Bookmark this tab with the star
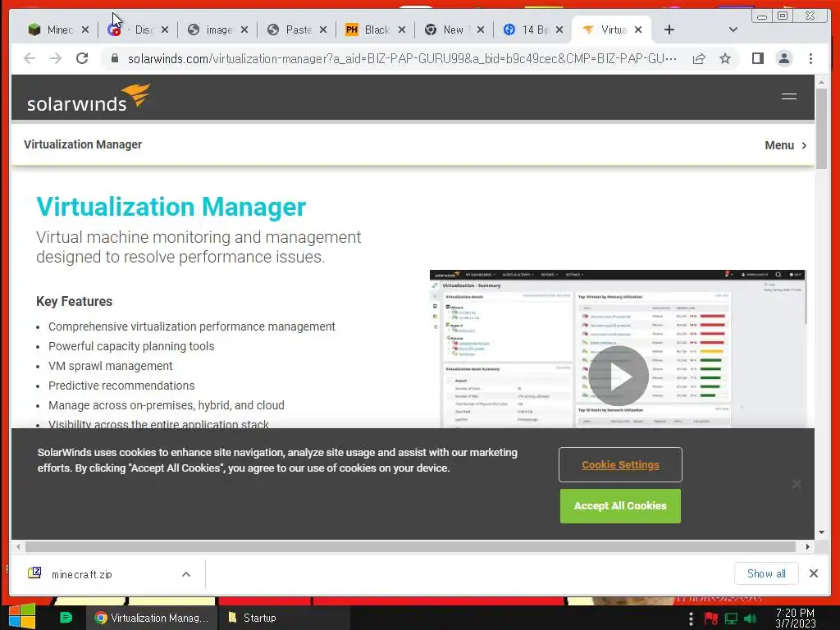 725,58
